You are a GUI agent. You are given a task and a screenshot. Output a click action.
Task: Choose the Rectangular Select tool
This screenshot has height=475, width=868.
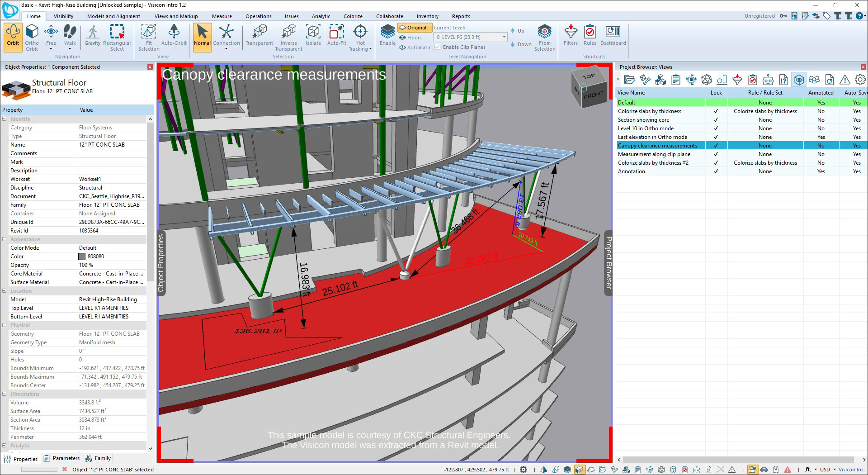point(117,37)
